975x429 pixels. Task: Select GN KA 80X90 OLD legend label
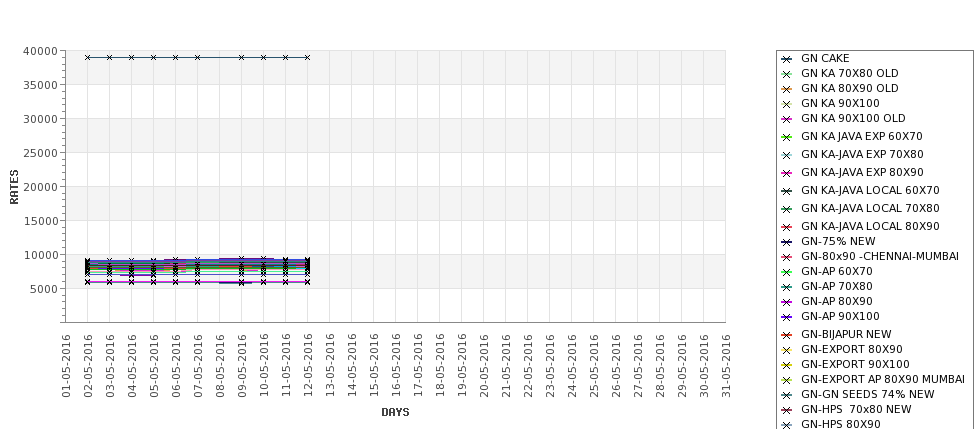849,88
